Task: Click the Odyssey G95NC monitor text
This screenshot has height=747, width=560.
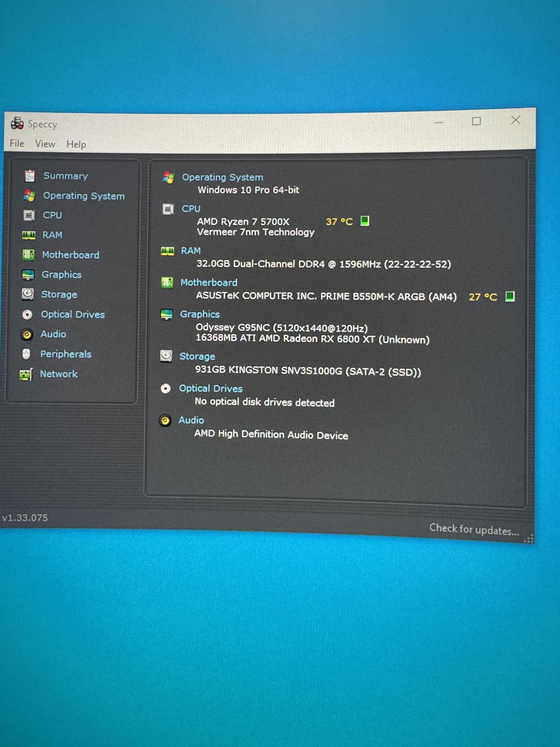Action: pos(282,328)
